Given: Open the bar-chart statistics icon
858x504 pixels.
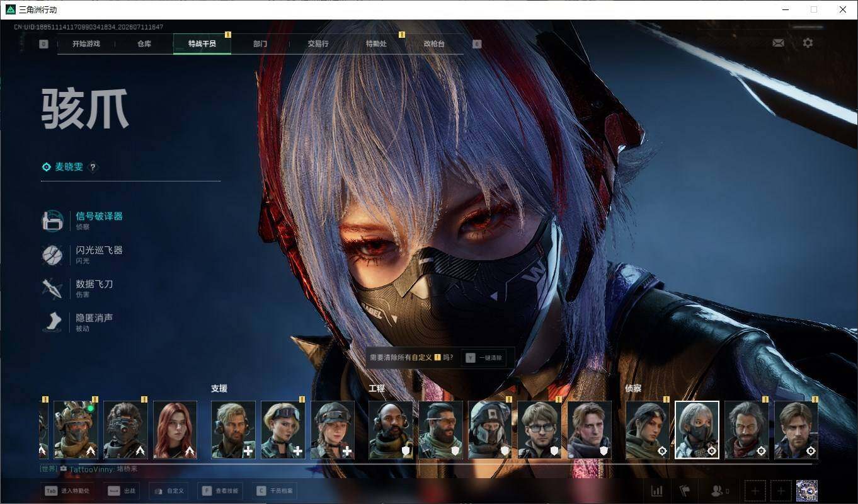Looking at the screenshot, I should tap(656, 491).
